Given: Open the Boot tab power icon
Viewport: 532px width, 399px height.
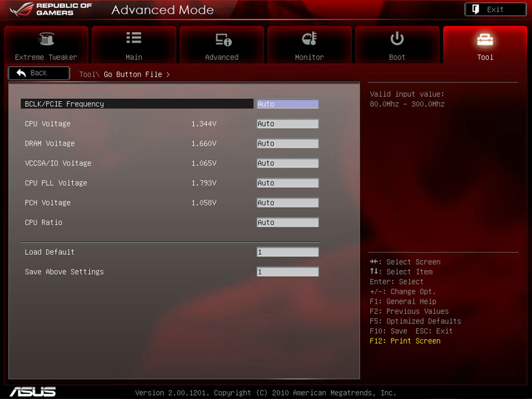Looking at the screenshot, I should click(397, 39).
